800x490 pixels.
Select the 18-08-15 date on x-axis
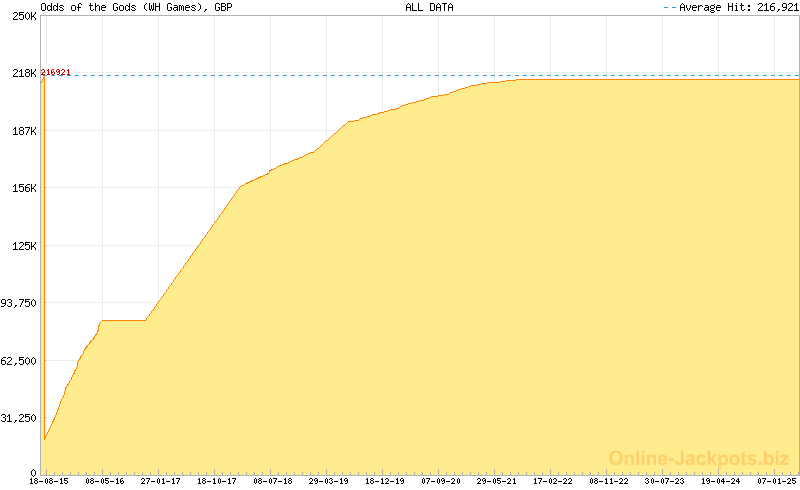pos(49,482)
